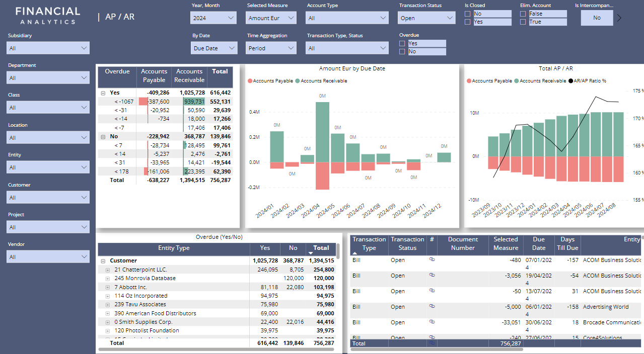Click the Is Intercompany 'No' button
Image resolution: width=644 pixels, height=354 pixels.
597,18
